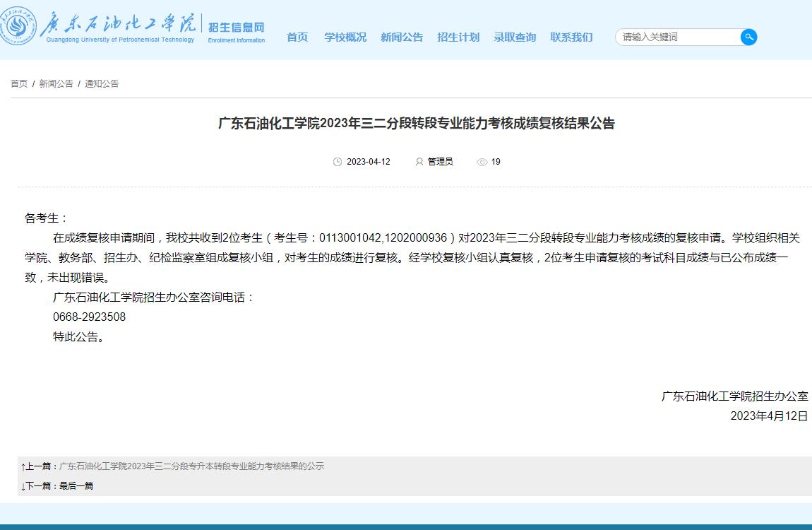812x530 pixels.
Task: Click the university logo emblem
Action: pos(18,26)
